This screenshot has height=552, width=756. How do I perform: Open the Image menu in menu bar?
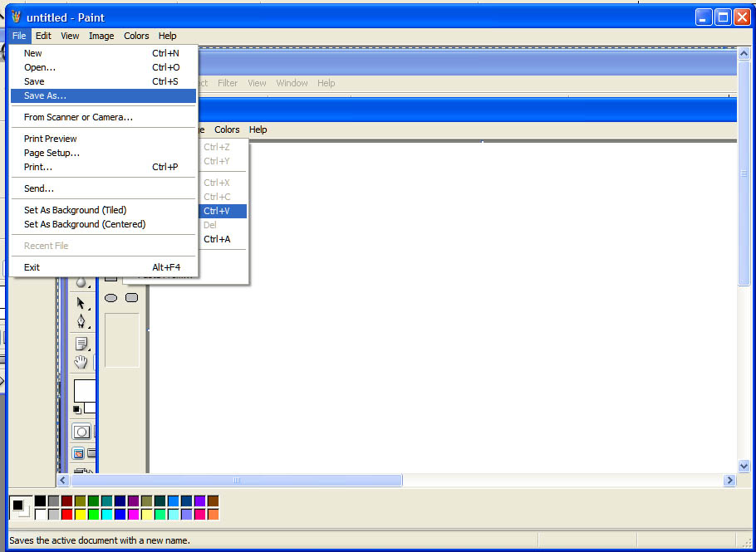101,36
